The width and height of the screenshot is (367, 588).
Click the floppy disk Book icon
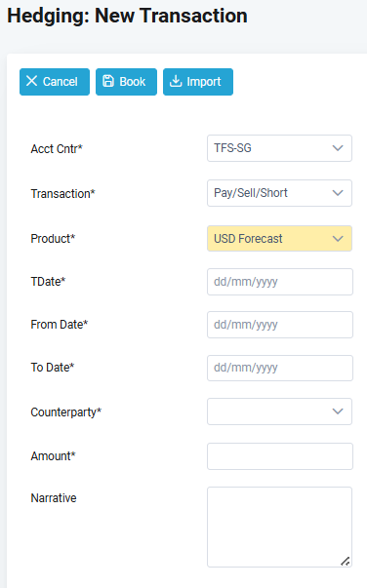click(108, 81)
